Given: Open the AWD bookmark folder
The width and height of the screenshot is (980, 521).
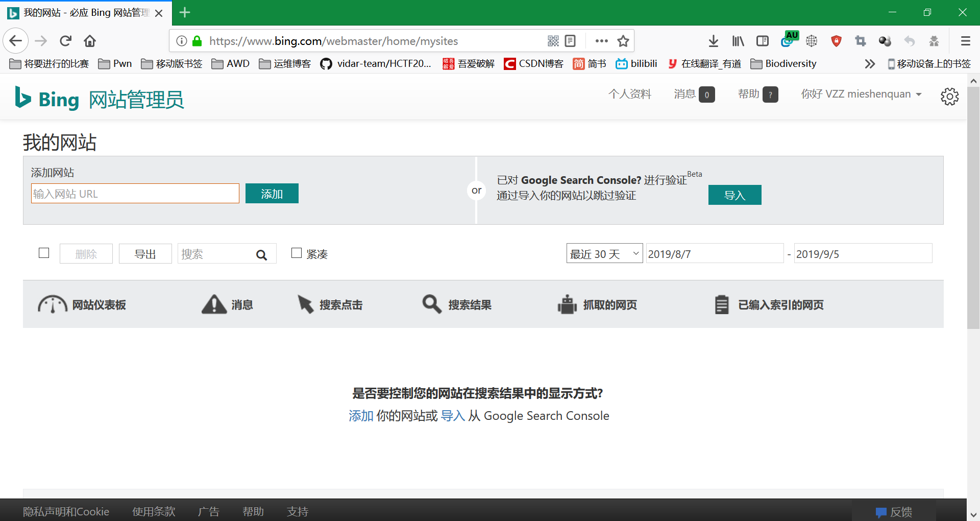Looking at the screenshot, I should (231, 64).
